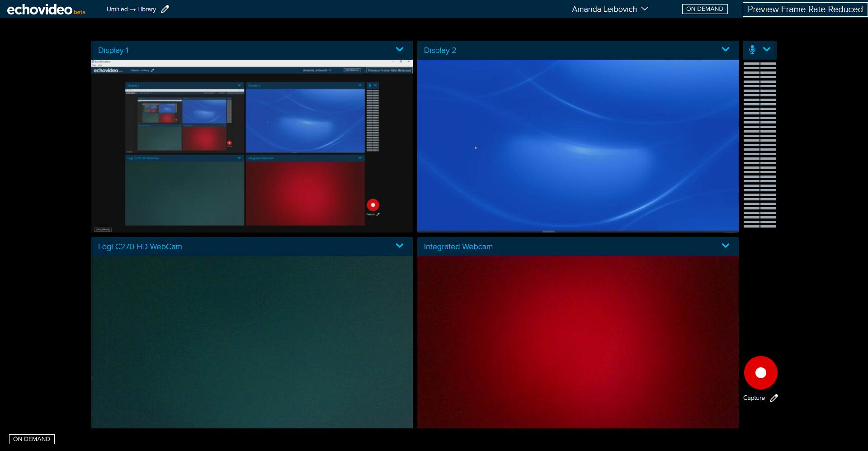Open the Amanda Leibovich user menu
The image size is (868, 451).
coord(604,9)
